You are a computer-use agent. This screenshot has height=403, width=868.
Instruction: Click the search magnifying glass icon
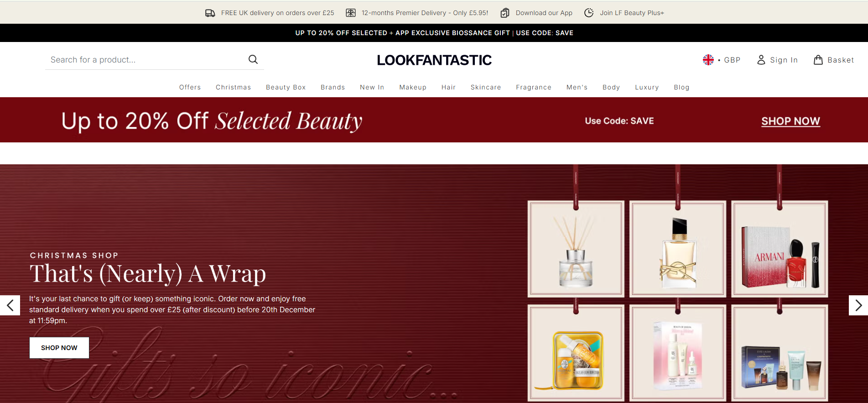[253, 59]
